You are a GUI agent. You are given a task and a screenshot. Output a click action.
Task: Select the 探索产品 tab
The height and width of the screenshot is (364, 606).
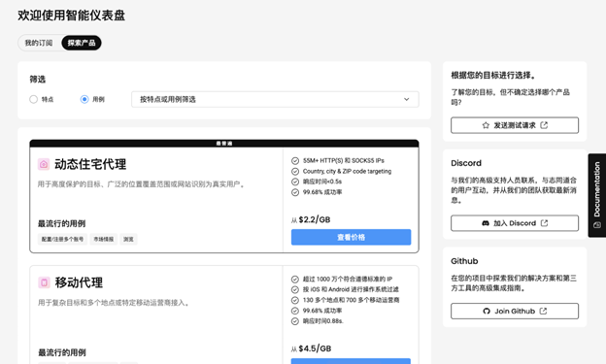(82, 43)
